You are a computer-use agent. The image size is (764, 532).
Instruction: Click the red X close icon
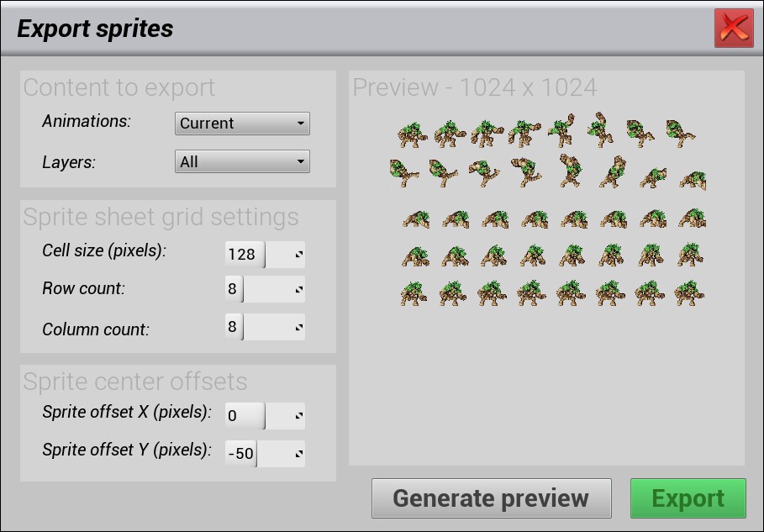[x=733, y=28]
